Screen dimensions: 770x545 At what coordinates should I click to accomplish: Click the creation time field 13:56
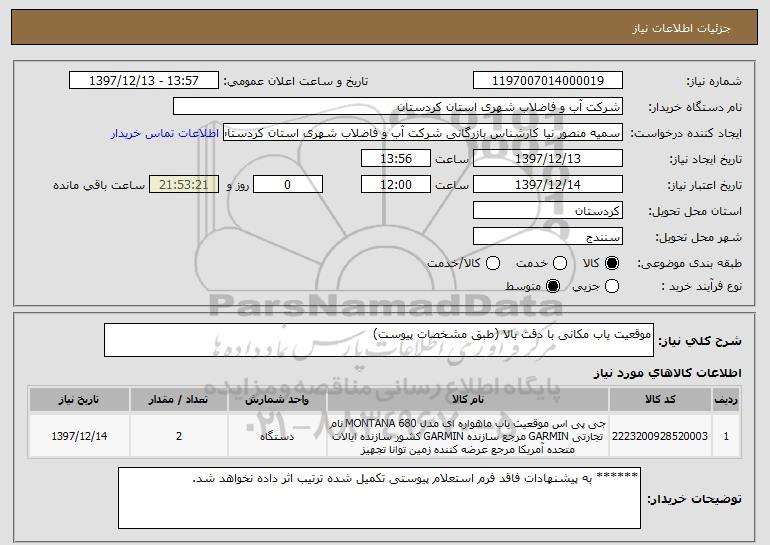coord(396,159)
